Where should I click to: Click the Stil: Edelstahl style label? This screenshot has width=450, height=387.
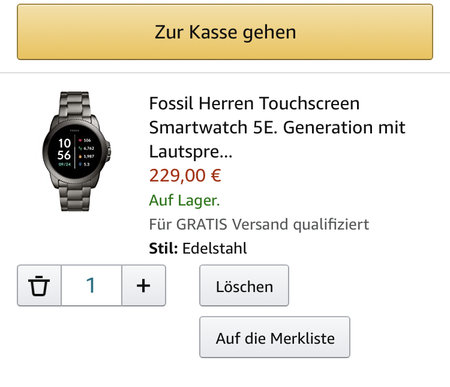[x=198, y=248]
